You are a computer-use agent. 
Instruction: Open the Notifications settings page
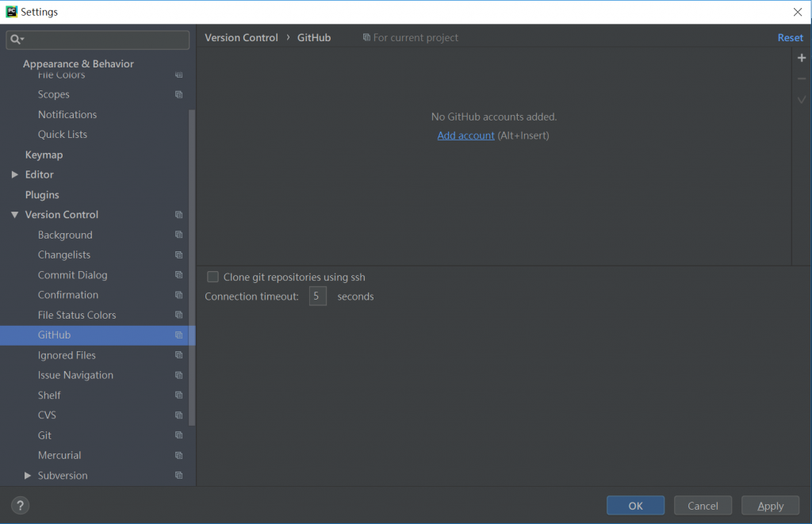point(67,114)
